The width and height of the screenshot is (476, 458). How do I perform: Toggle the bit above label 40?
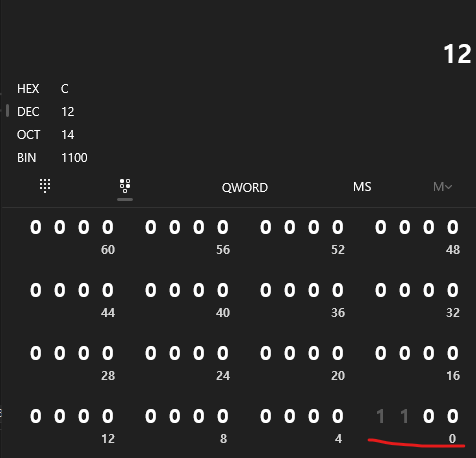click(223, 290)
